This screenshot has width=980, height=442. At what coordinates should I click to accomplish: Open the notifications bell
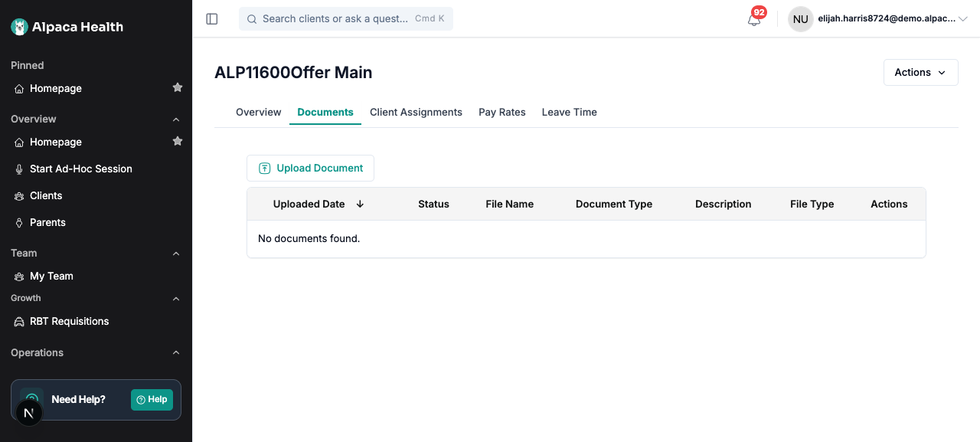click(x=754, y=19)
